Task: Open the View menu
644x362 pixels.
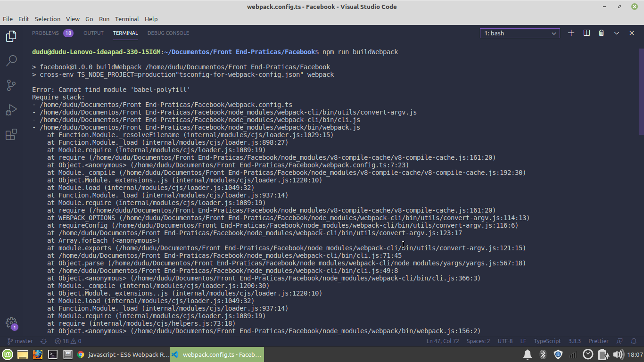Action: [x=73, y=19]
